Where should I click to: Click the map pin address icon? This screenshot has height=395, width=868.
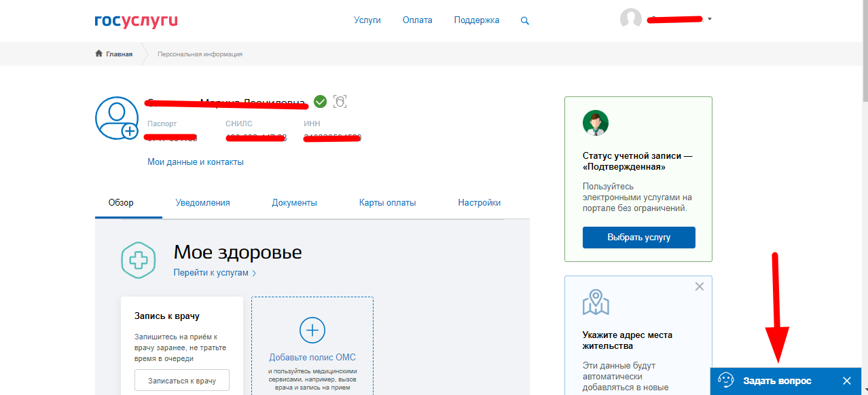[596, 303]
